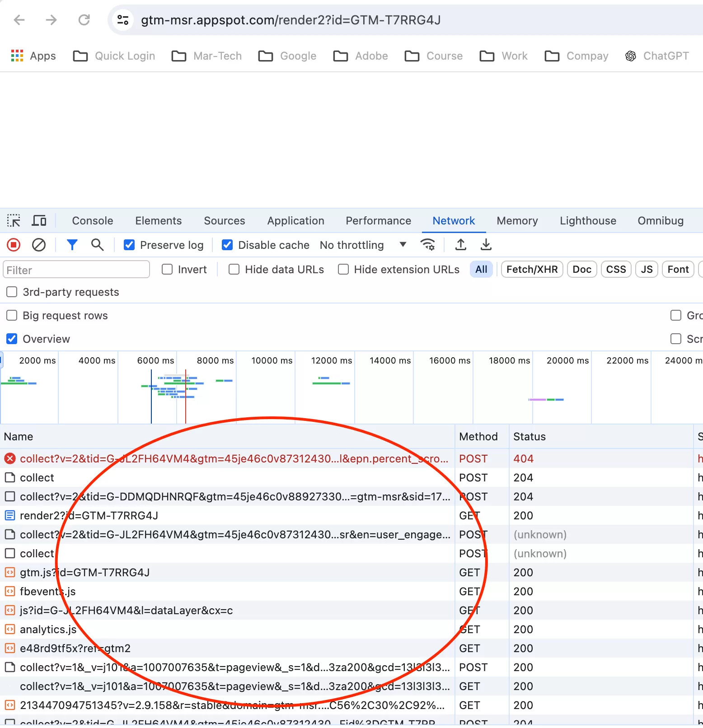Open the No throttling dropdown
The height and width of the screenshot is (728, 703).
363,245
